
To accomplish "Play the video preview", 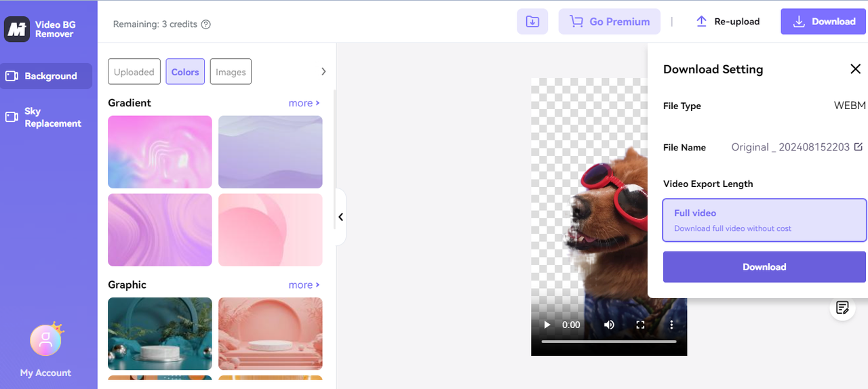I will [x=547, y=325].
